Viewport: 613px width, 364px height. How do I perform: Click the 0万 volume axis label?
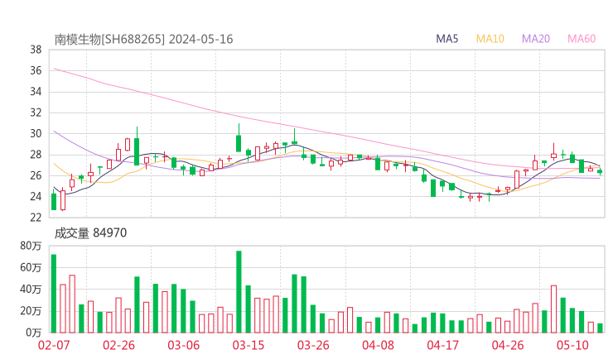point(34,333)
